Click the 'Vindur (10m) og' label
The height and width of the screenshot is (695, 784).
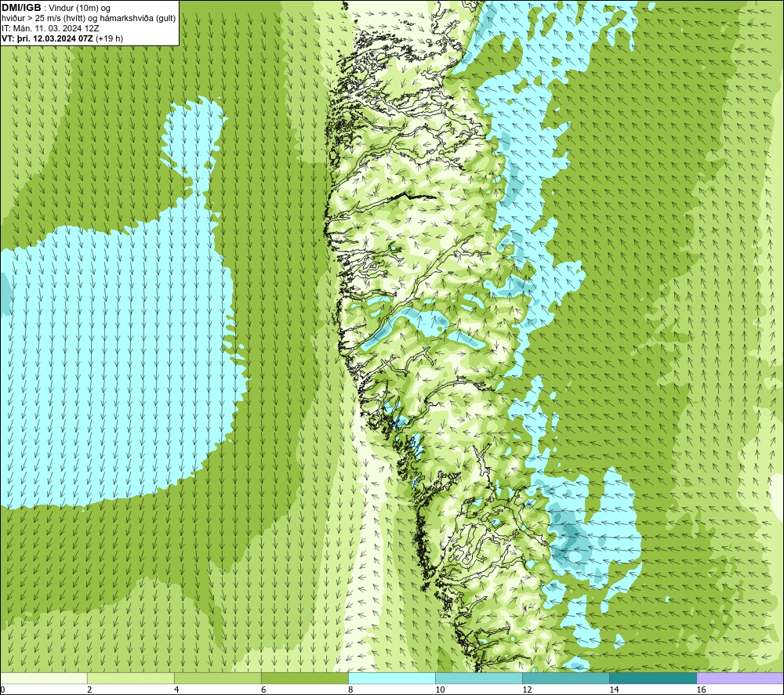(x=79, y=8)
